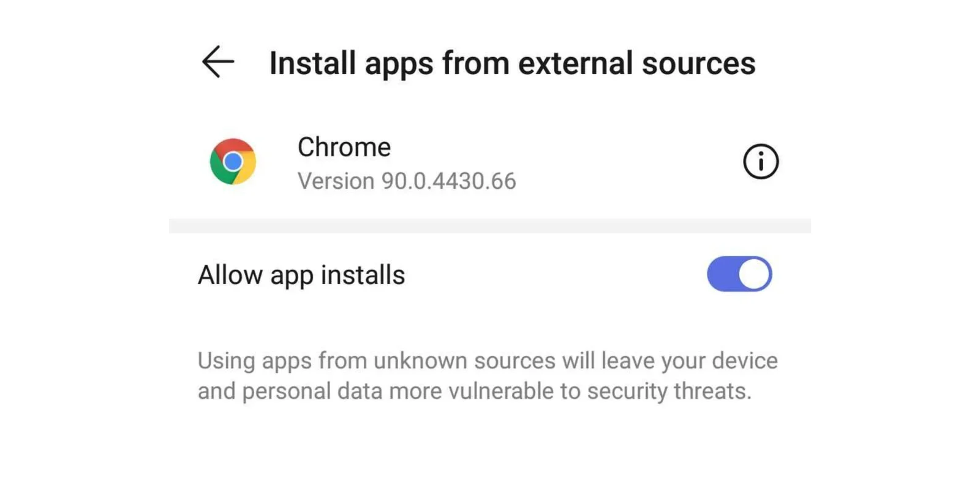Screen dimensions: 980x498
Task: Click the warning line starting "and personal data"
Action: pos(474,391)
